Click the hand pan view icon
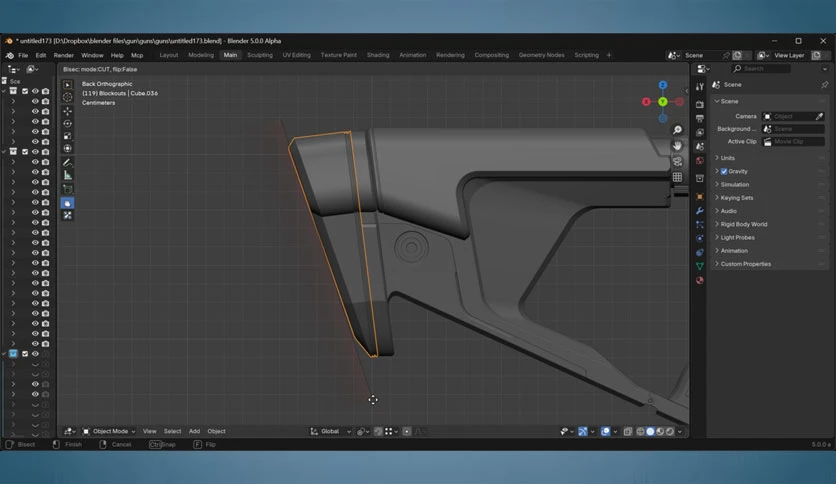 click(x=677, y=146)
